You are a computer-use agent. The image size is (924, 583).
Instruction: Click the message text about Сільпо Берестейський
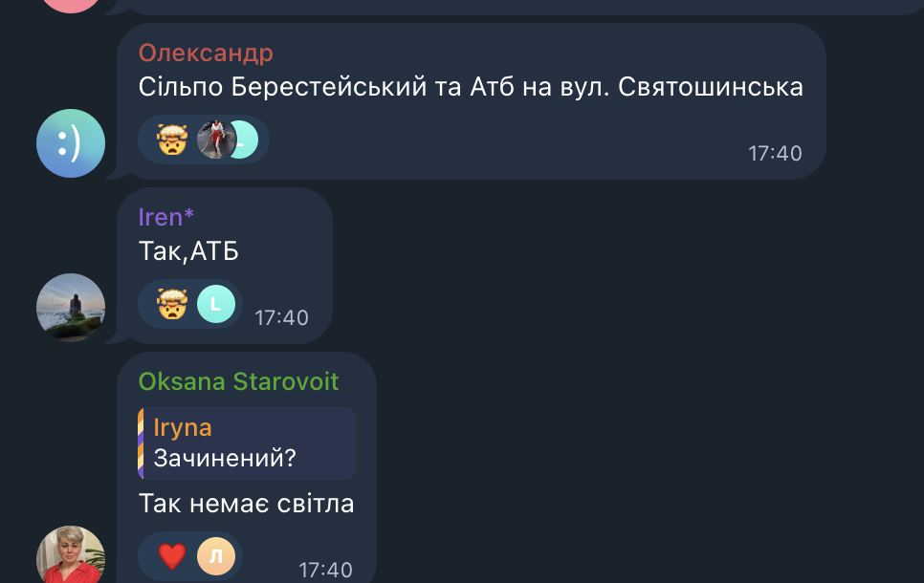(471, 87)
